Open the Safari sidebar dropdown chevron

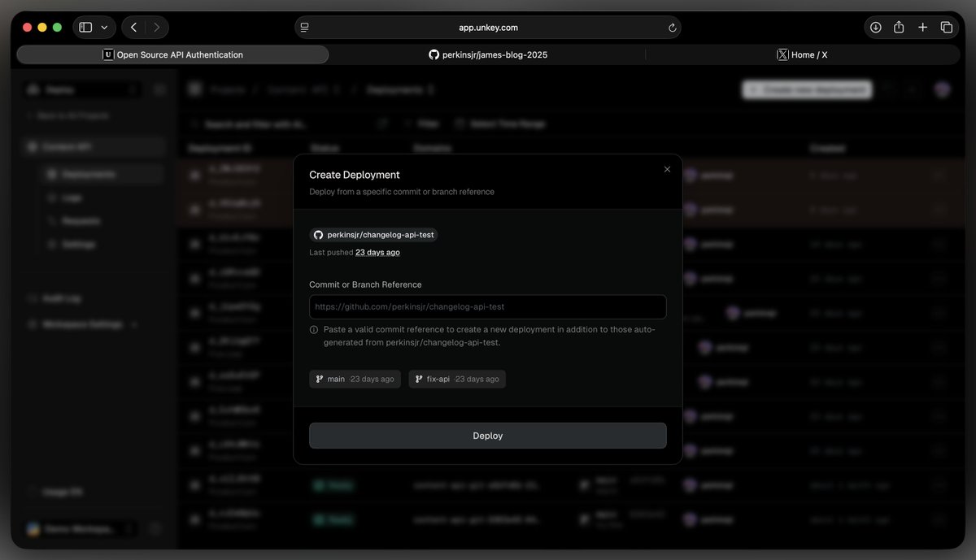point(104,27)
